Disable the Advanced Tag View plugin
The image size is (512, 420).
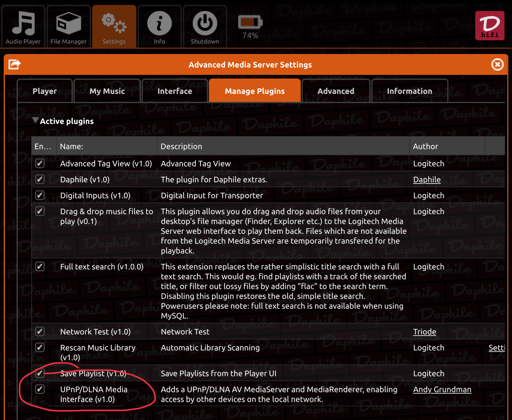(x=40, y=163)
